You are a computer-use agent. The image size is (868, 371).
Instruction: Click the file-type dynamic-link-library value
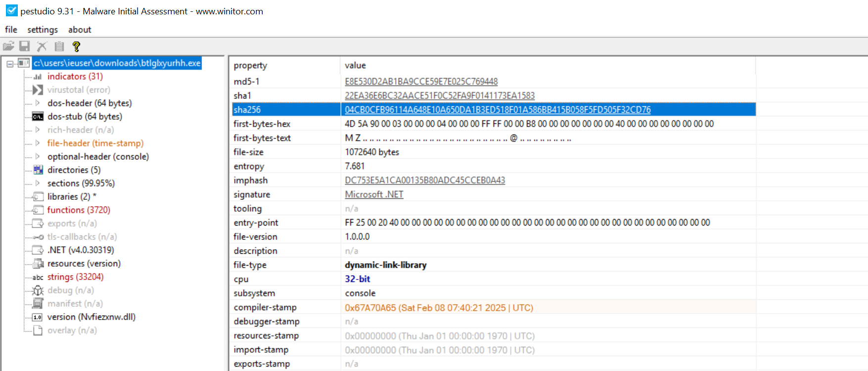point(386,265)
